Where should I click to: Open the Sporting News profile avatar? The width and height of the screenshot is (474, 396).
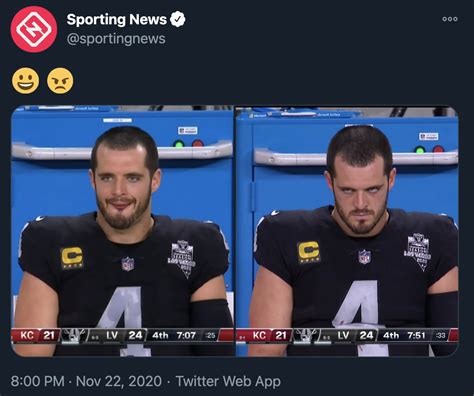(34, 29)
